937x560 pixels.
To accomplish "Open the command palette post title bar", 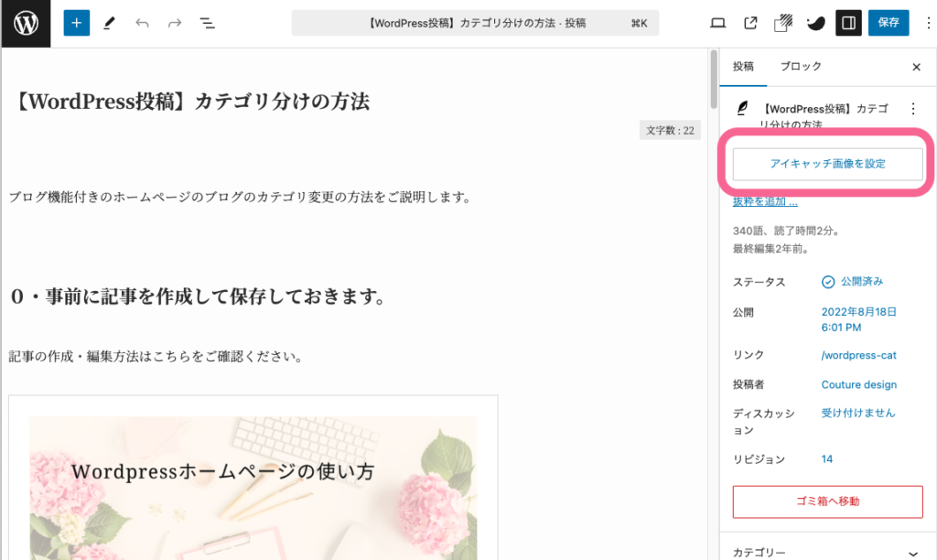I will (x=475, y=23).
